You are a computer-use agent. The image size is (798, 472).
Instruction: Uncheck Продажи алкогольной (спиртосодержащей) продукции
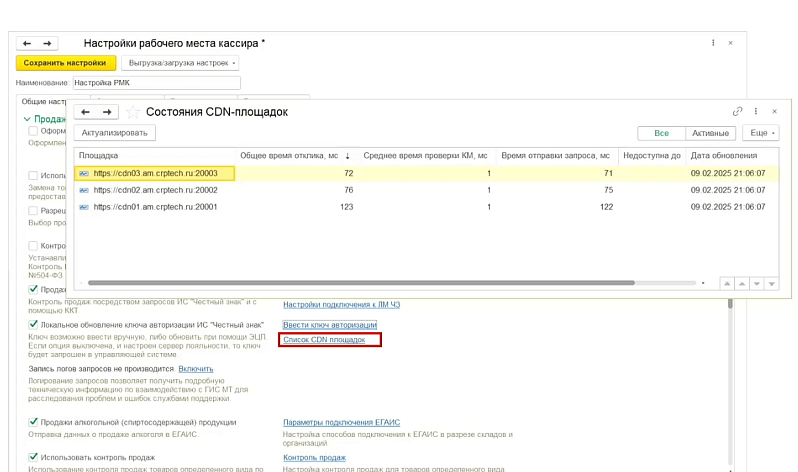click(x=34, y=422)
